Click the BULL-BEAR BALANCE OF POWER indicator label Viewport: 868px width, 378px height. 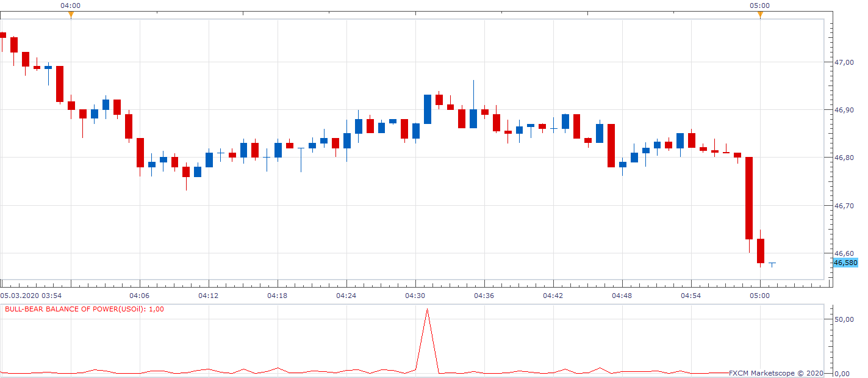pyautogui.click(x=84, y=309)
